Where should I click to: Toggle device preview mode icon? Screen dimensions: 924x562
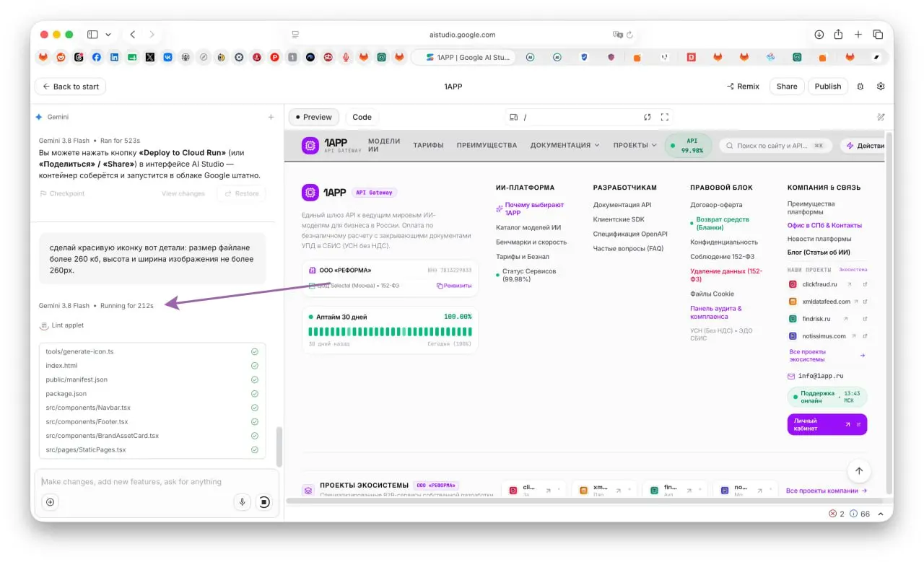click(x=514, y=117)
